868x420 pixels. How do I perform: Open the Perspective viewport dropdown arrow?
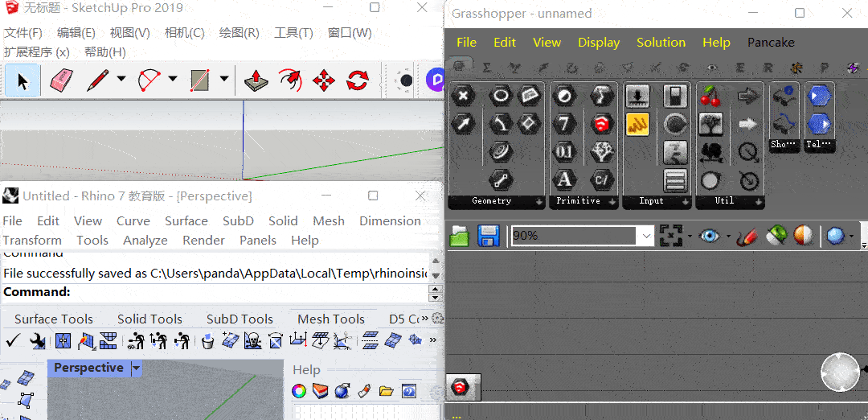[x=136, y=368]
